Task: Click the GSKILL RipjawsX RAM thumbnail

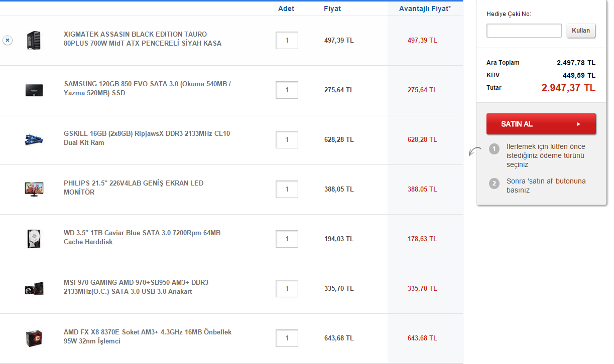Action: pyautogui.click(x=34, y=139)
